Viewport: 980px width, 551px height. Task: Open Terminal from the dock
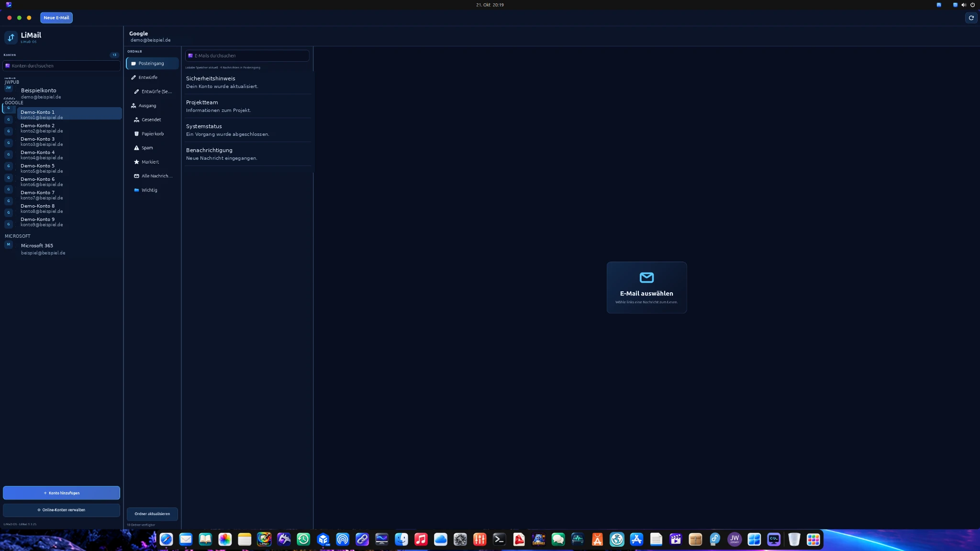point(499,540)
